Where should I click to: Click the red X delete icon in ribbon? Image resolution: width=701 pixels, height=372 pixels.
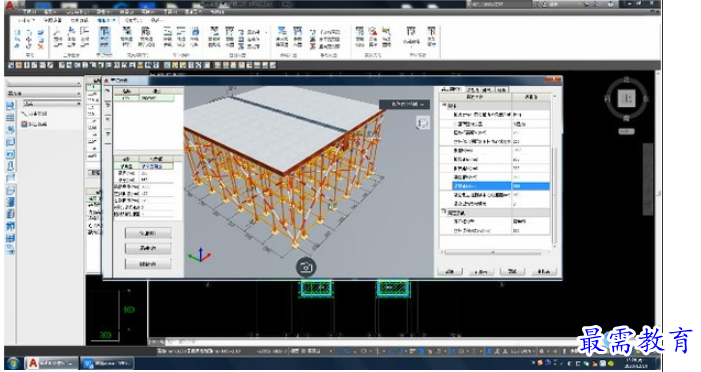[x=41, y=46]
